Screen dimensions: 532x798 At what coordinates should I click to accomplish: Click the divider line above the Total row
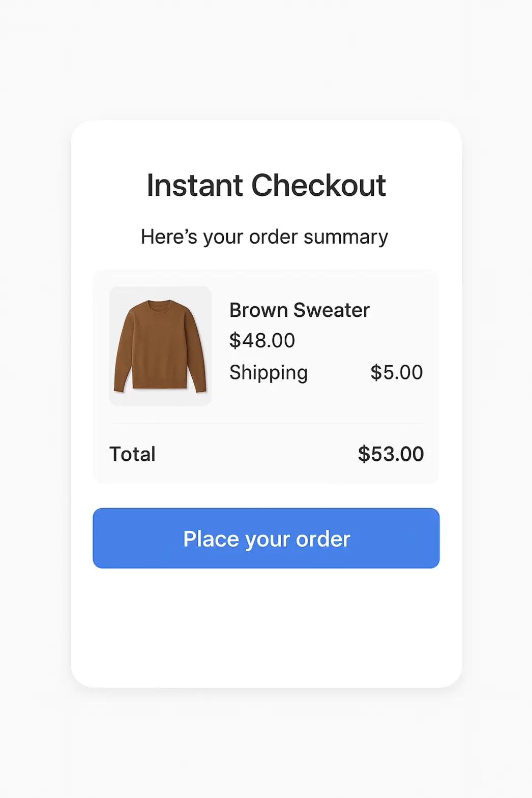point(266,423)
